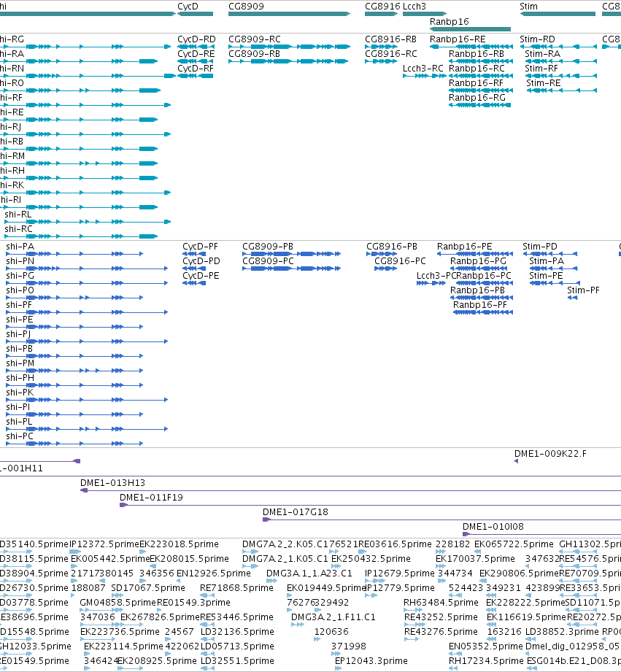The height and width of the screenshot is (672, 621).
Task: Select EST EK065722.5prime
Action: (x=514, y=544)
